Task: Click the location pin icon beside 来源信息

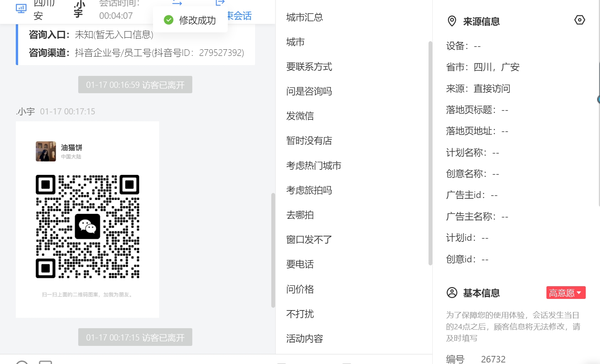Action: [x=452, y=21]
